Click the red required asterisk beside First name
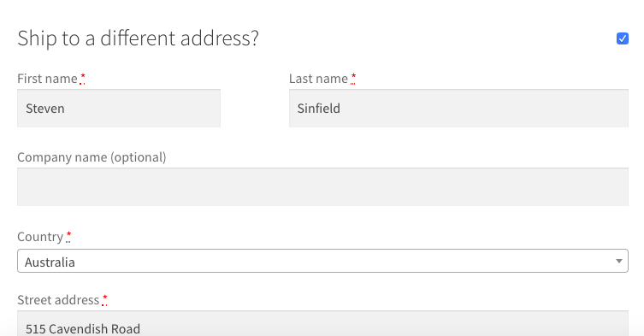 click(83, 78)
